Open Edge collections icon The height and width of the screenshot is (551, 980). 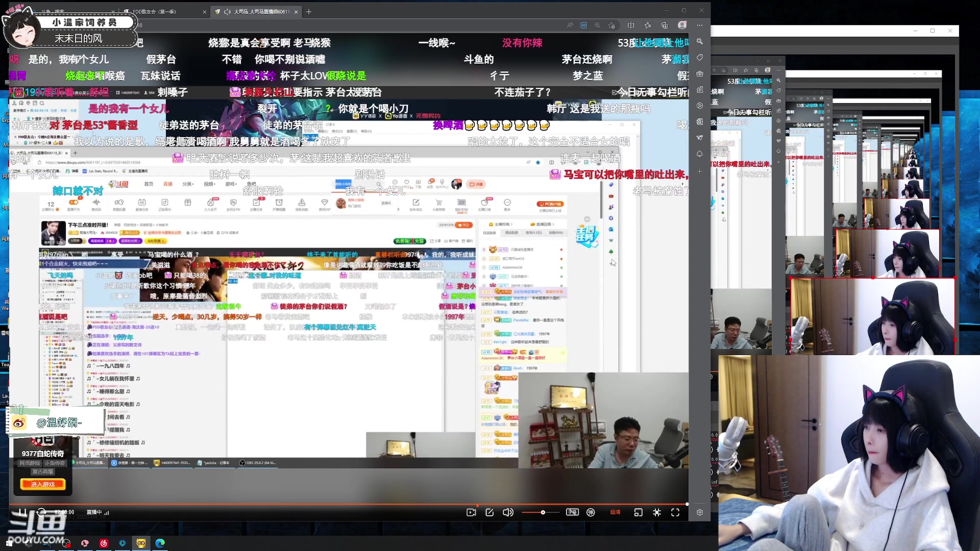point(665,25)
